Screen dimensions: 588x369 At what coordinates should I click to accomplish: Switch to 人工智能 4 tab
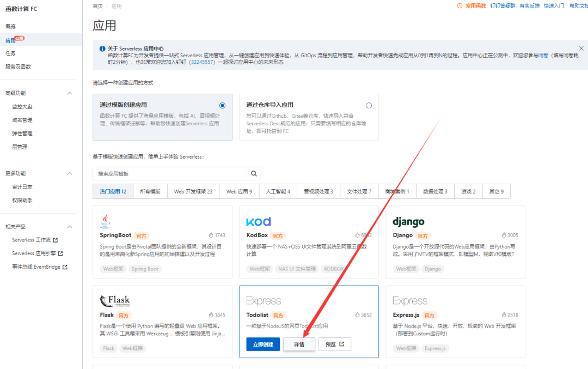coord(278,191)
